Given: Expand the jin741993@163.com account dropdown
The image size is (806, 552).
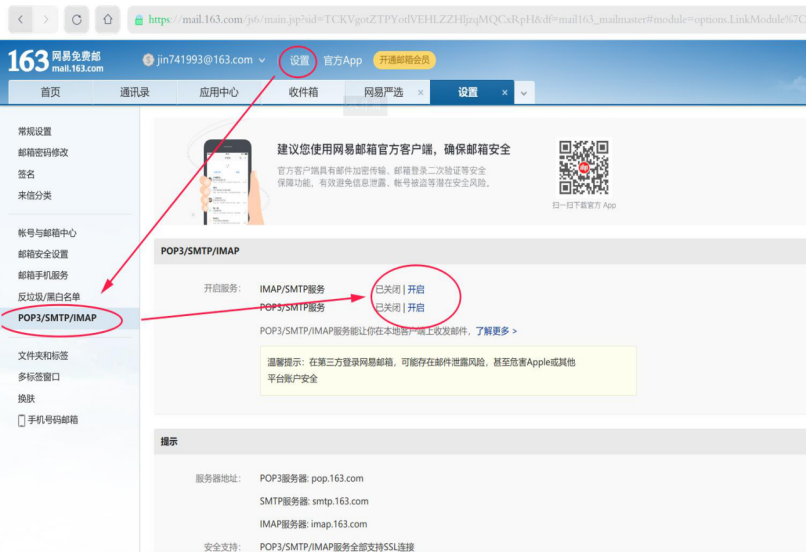Looking at the screenshot, I should 262,60.
